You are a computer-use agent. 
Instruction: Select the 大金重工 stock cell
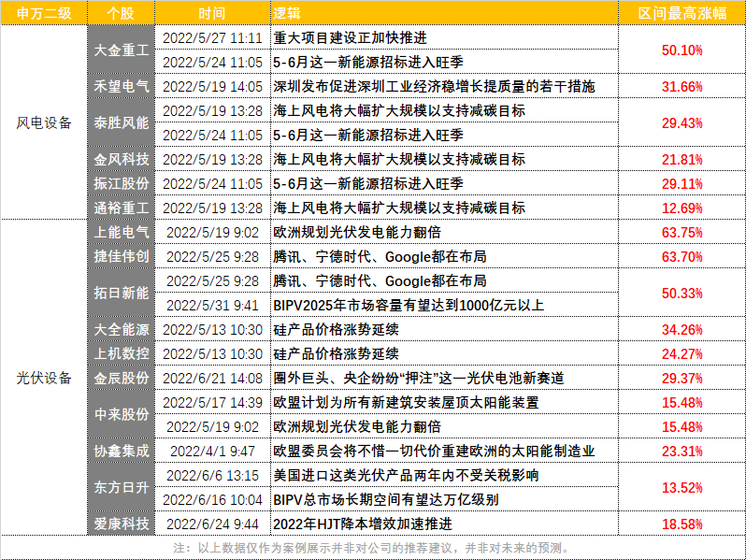(121, 50)
